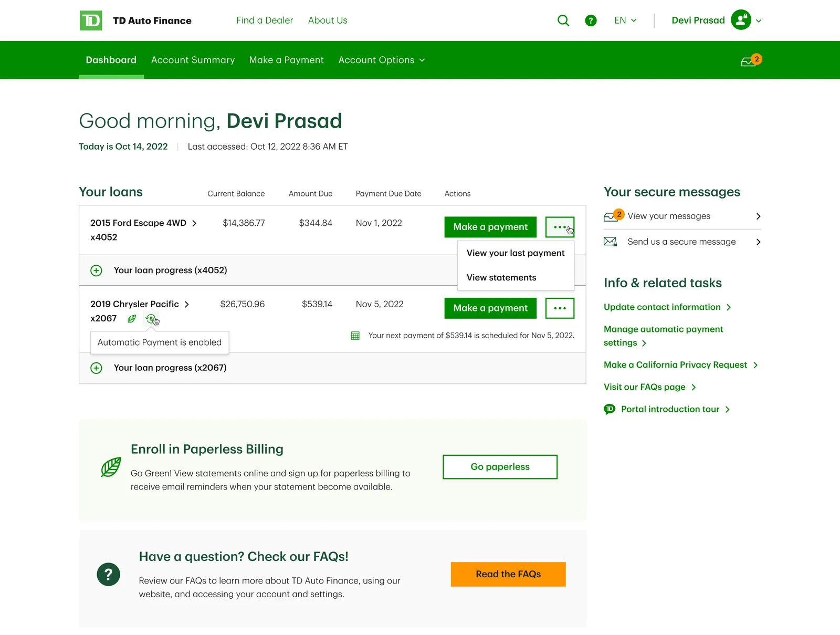Click the TD logo icon
The image size is (840, 635).
(91, 20)
